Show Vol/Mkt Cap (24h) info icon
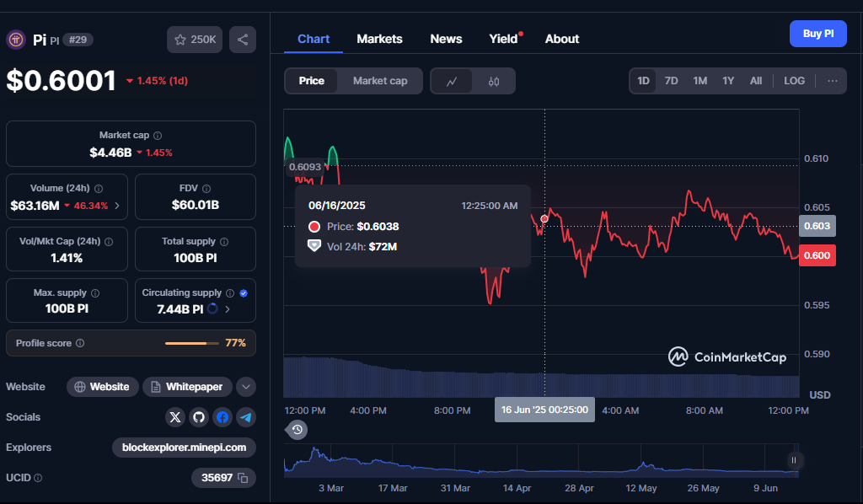The image size is (863, 504). (109, 242)
